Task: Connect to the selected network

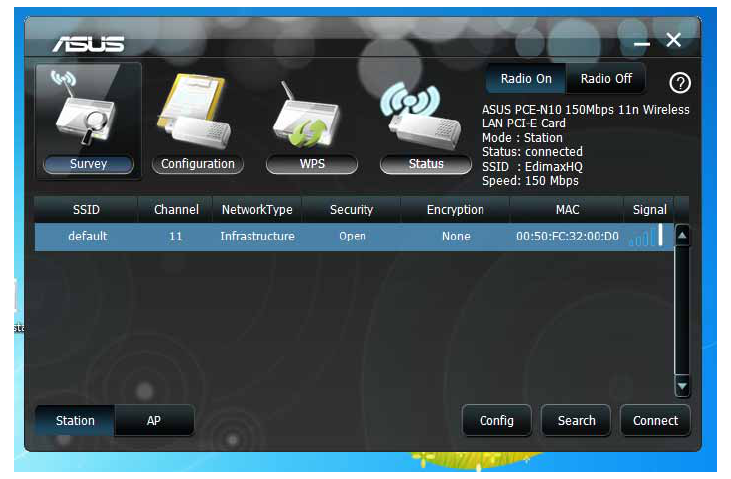Action: pyautogui.click(x=655, y=421)
